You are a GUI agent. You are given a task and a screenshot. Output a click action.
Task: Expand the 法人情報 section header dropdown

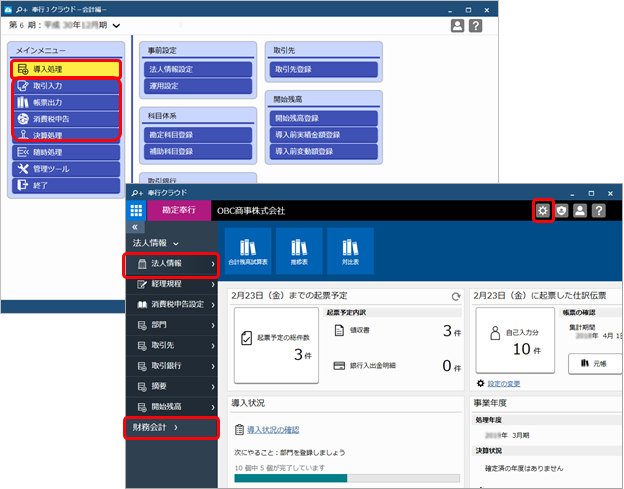[x=156, y=243]
